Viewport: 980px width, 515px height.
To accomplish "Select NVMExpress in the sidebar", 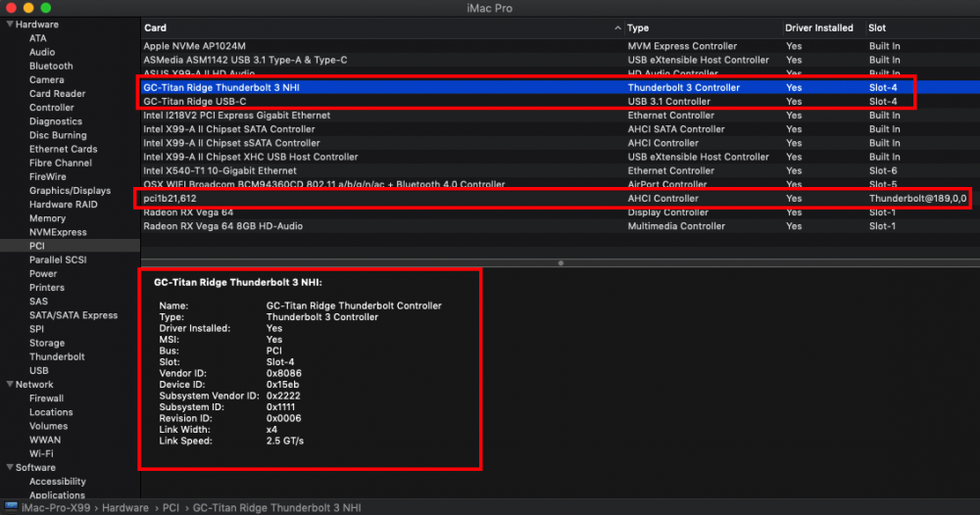I will pos(58,232).
